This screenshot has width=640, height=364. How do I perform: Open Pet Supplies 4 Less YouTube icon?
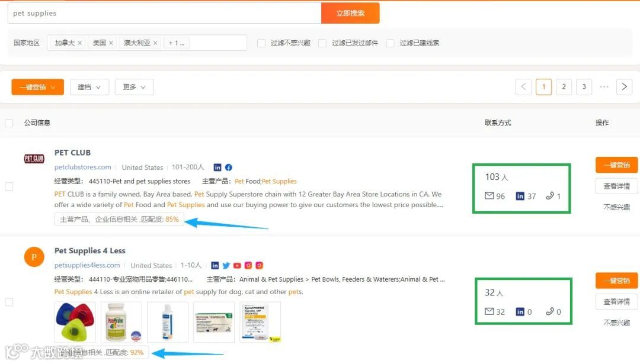237,266
